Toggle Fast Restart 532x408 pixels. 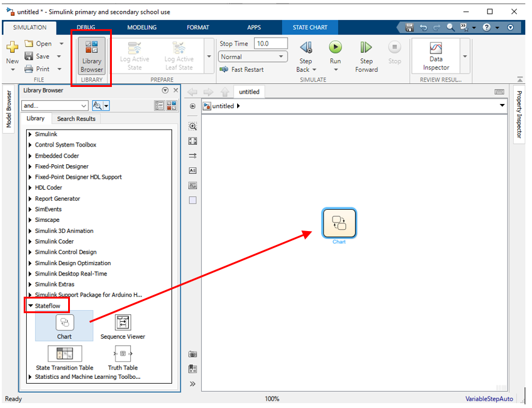pos(242,69)
